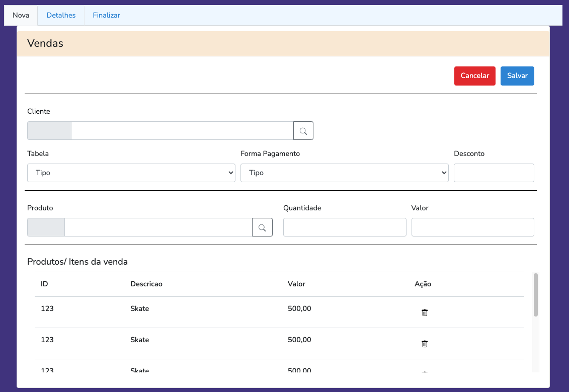The image size is (569, 392).
Task: Select the Nova tab
Action: [x=21, y=15]
